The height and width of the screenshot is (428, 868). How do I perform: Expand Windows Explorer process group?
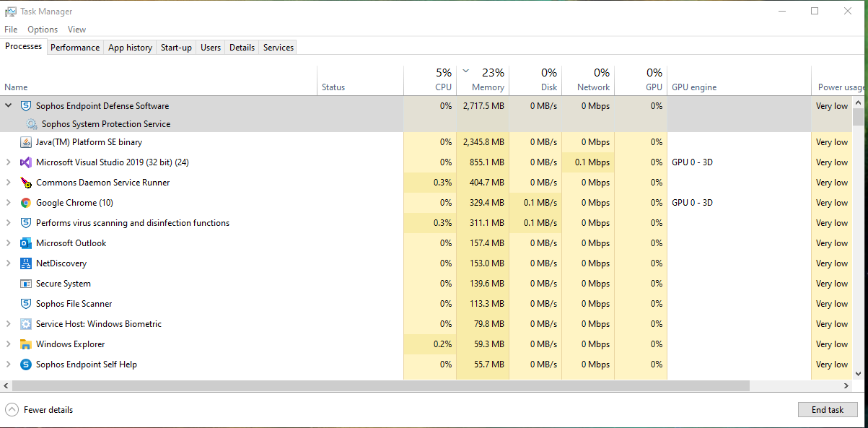click(9, 344)
